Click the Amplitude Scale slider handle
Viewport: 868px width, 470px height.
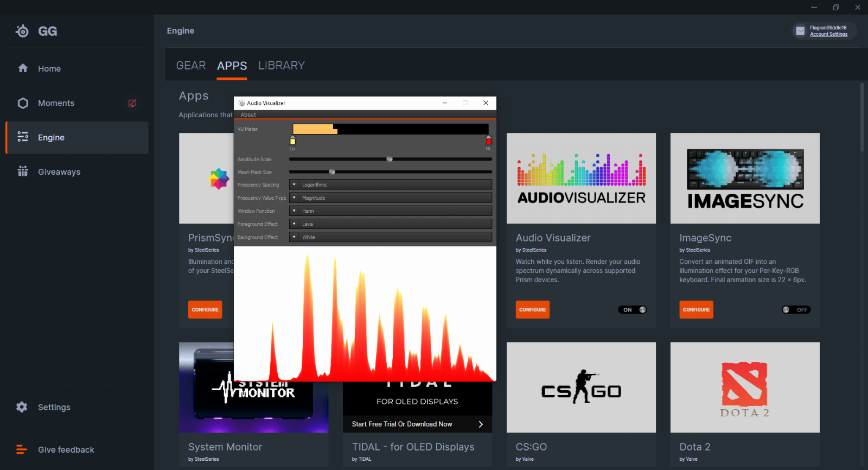pos(390,159)
